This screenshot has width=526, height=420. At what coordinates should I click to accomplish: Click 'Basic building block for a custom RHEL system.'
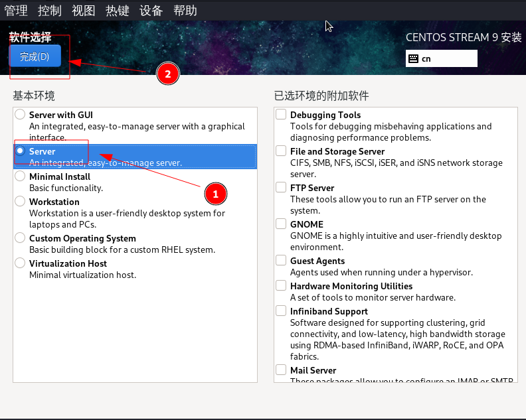point(122,249)
